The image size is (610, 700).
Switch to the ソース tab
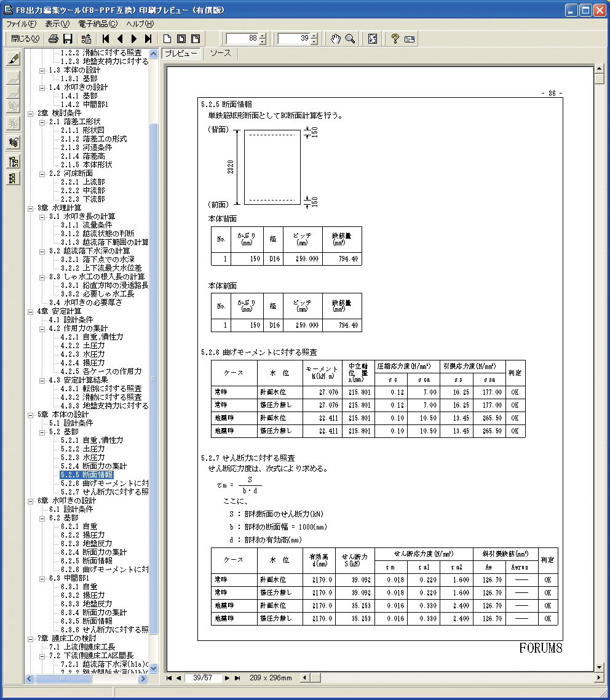pyautogui.click(x=220, y=53)
